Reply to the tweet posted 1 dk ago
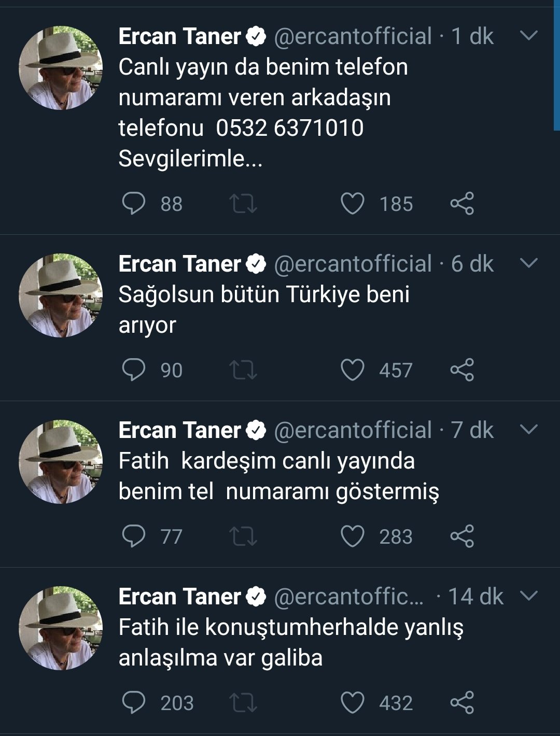This screenshot has height=736, width=560. point(133,203)
